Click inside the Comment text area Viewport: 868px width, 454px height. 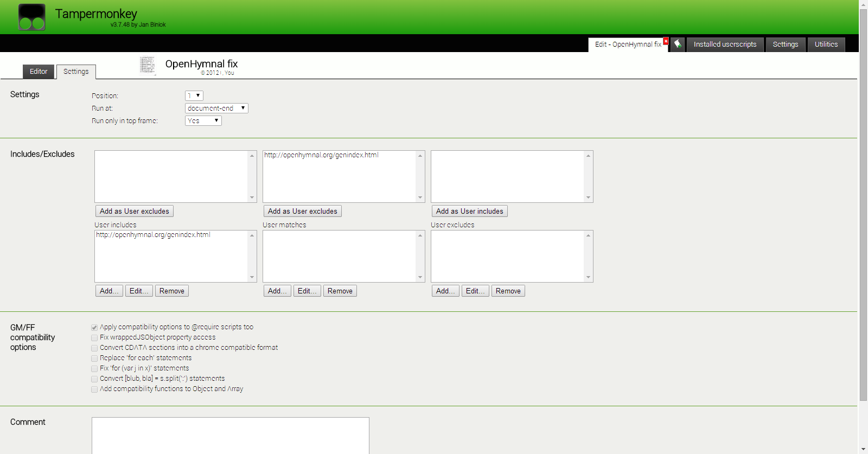(231, 436)
